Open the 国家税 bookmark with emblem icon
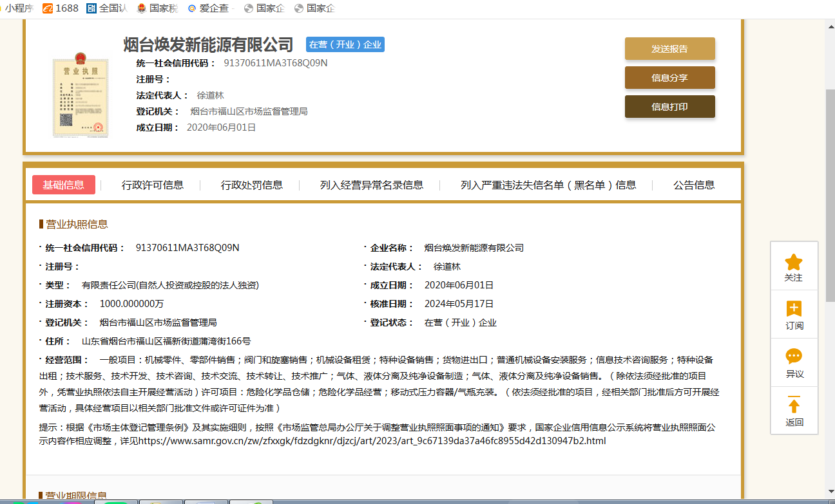 point(157,8)
